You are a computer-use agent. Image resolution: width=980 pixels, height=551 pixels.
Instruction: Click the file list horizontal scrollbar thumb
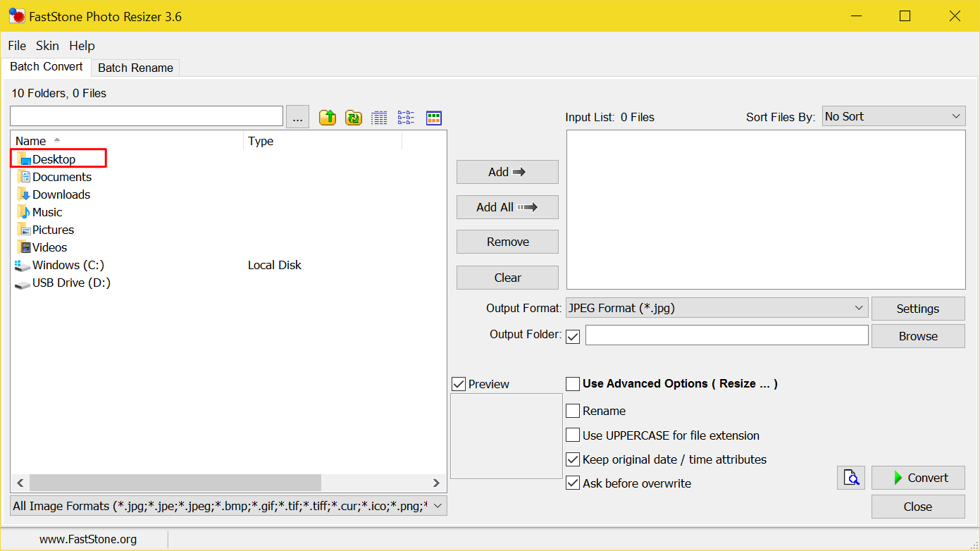pyautogui.click(x=175, y=483)
